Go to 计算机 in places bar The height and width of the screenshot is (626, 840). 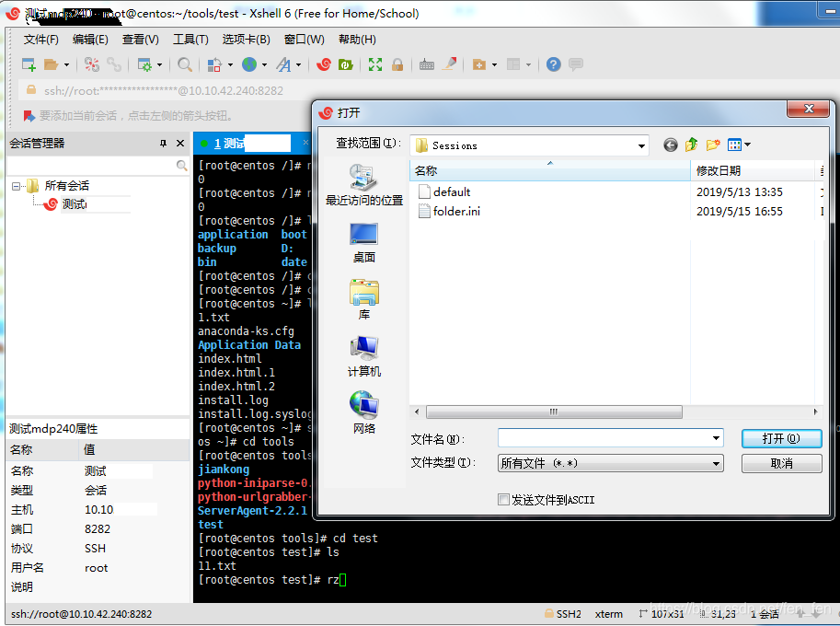(363, 357)
